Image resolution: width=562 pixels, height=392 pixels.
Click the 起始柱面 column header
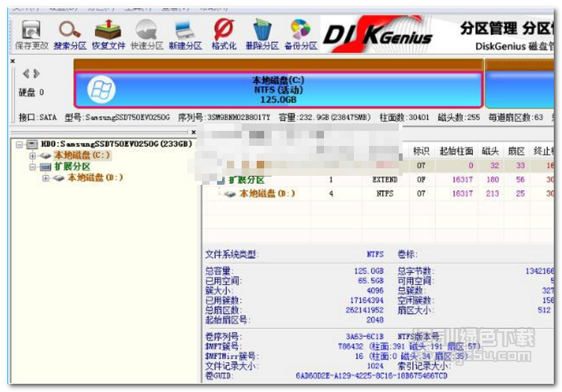[456, 151]
